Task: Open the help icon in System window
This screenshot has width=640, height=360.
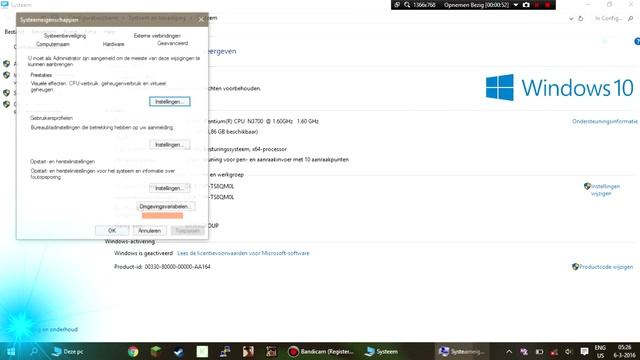Action: pos(637,41)
